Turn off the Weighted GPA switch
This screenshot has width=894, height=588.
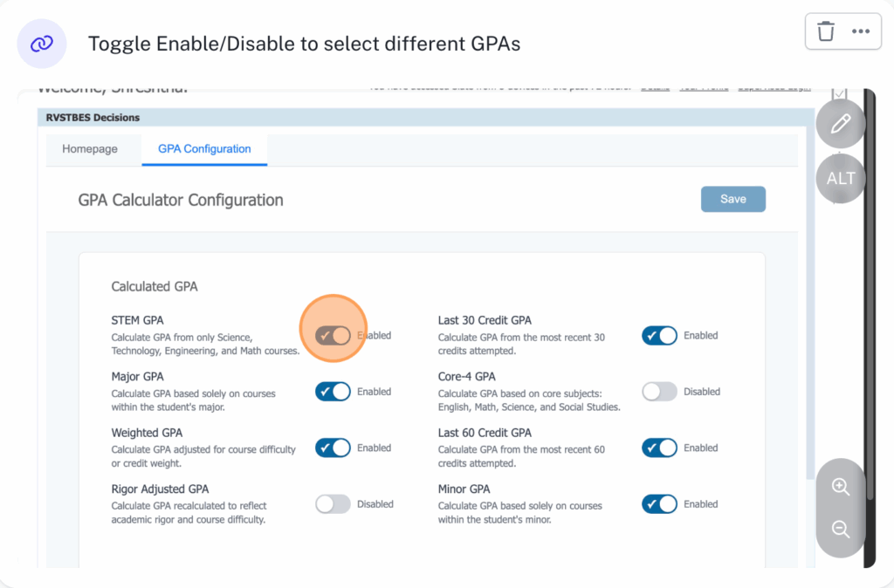pos(333,448)
